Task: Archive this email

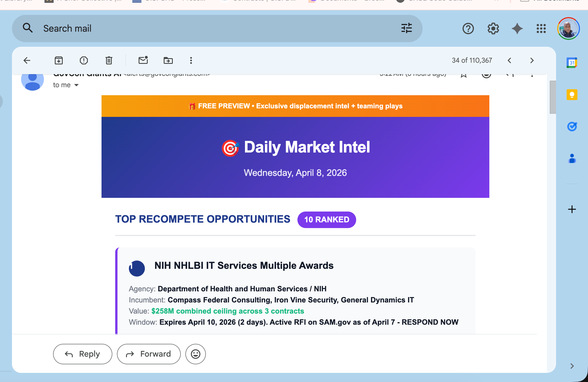Action: click(x=59, y=60)
